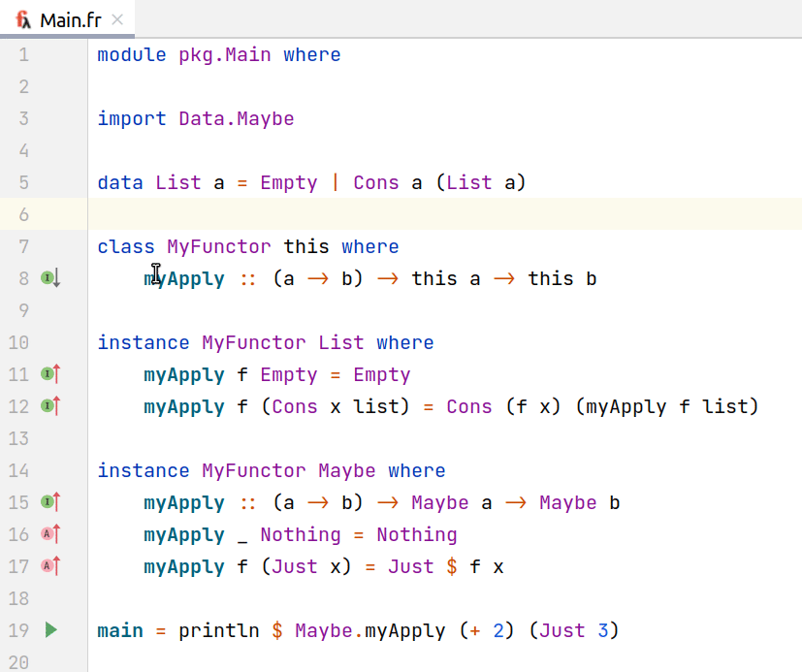802x672 pixels.
Task: Click 'Empty' constructor on line 5
Action: [x=288, y=182]
